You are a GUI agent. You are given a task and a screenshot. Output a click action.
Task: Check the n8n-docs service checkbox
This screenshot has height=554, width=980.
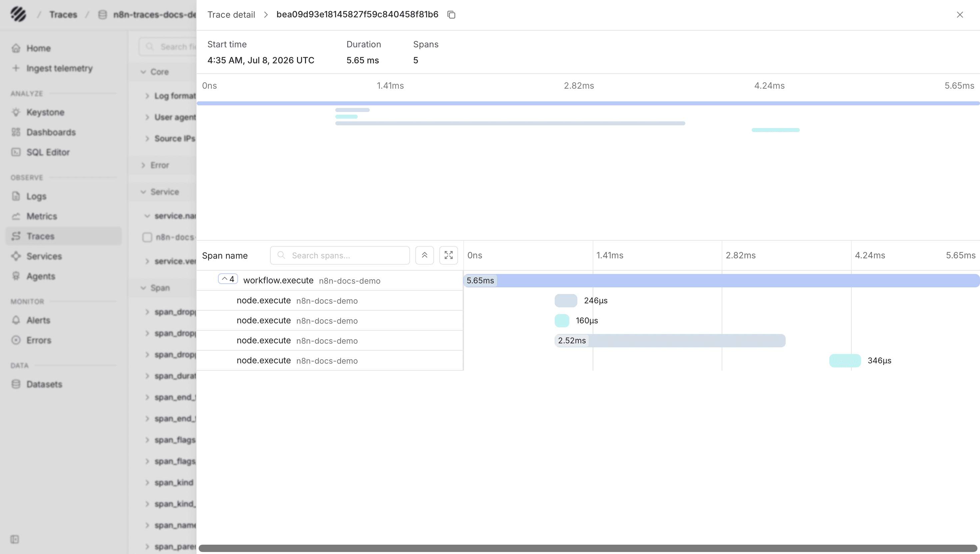147,237
